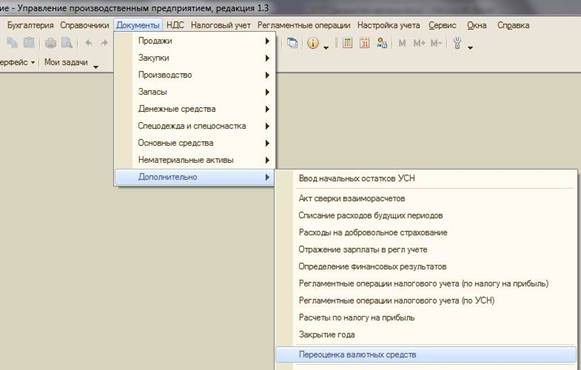
Task: Expand dropdown arrow beside wrench icon
Action: 470,48
